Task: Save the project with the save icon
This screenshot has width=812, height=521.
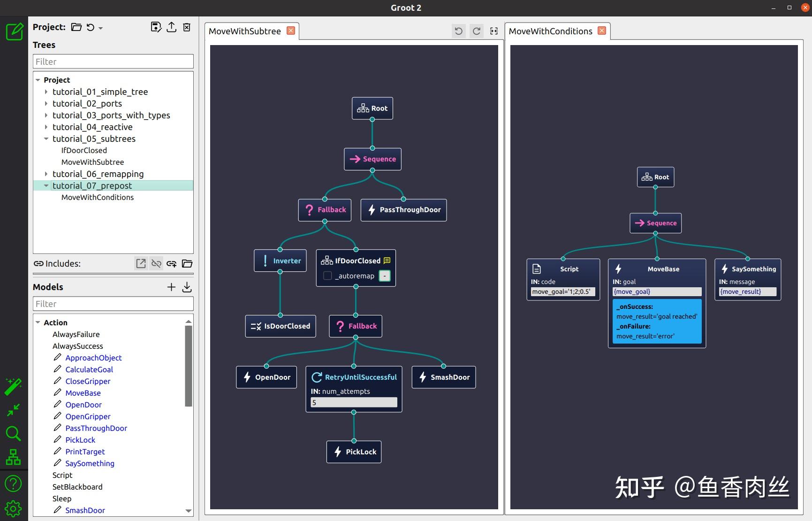Action: [156, 27]
